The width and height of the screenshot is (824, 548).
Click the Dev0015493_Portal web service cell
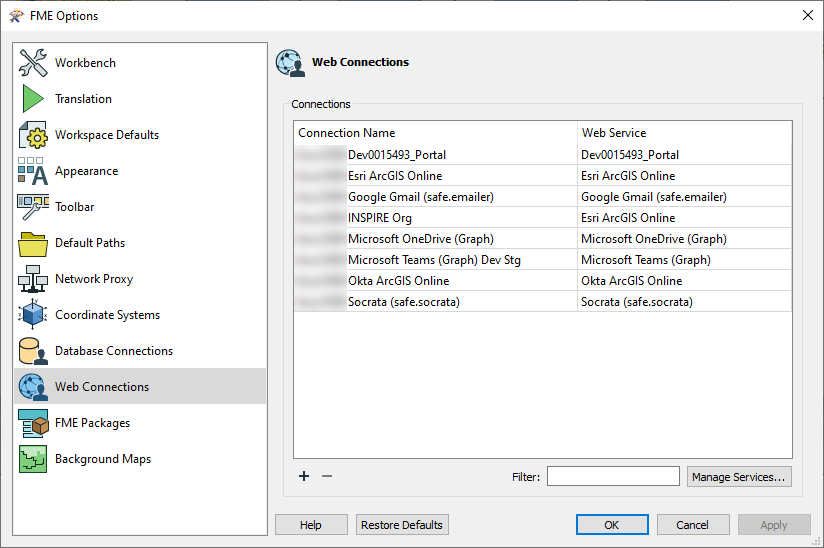[684, 154]
